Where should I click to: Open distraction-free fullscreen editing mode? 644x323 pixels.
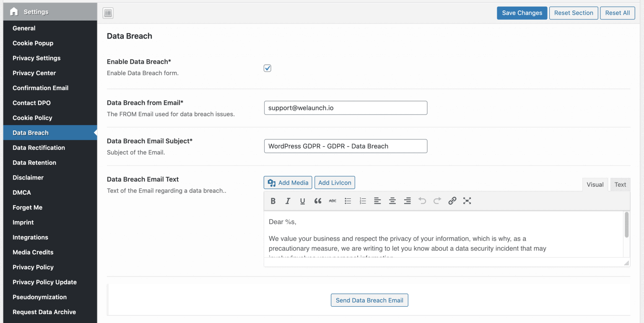point(467,201)
